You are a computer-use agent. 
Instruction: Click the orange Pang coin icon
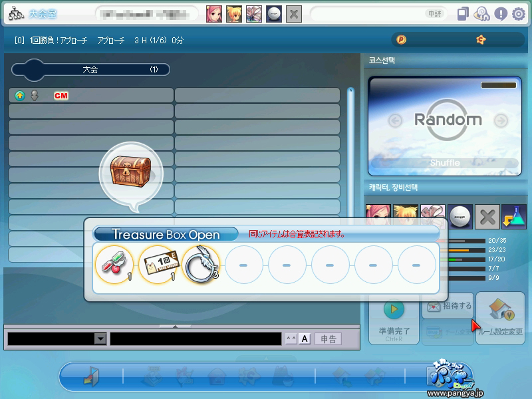[x=402, y=40]
